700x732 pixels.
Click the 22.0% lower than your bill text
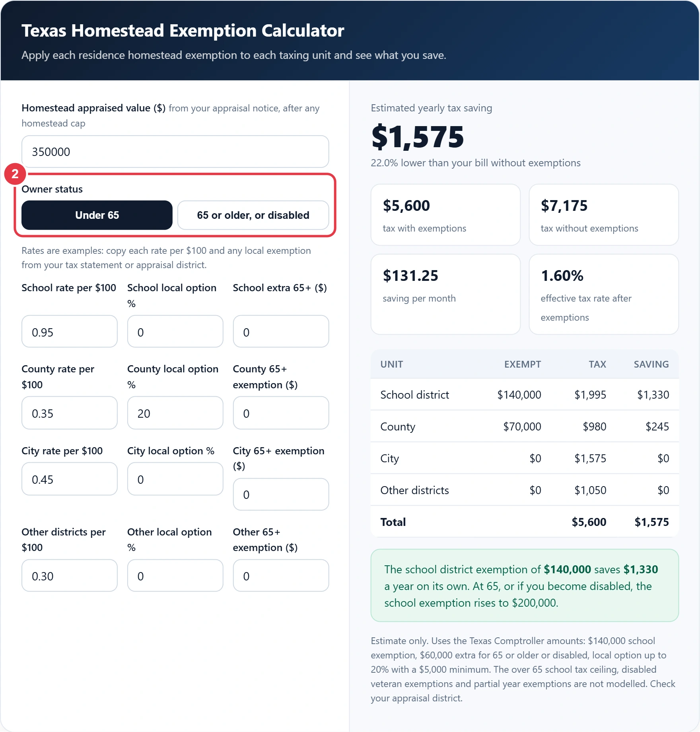click(x=476, y=163)
